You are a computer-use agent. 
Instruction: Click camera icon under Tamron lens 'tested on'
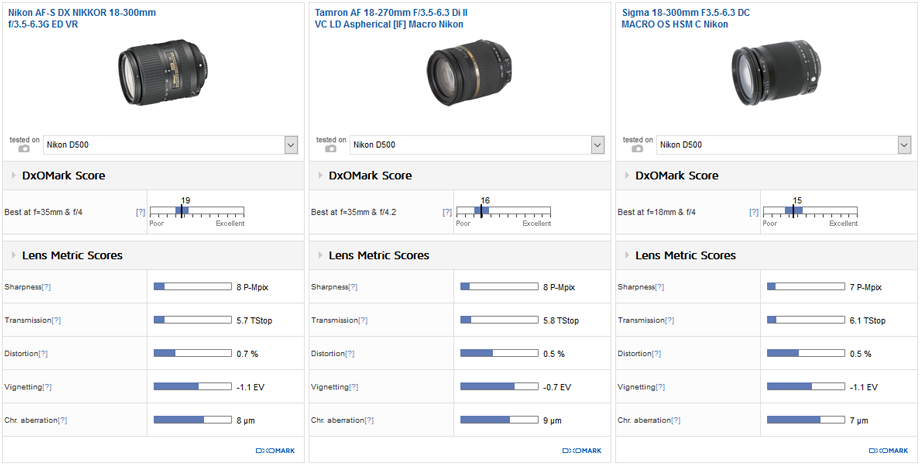[x=331, y=149]
